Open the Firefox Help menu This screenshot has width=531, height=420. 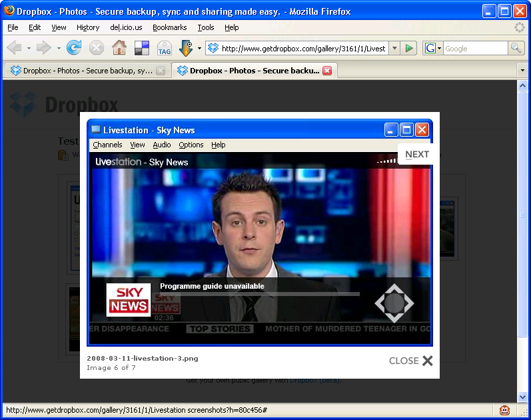tap(232, 27)
